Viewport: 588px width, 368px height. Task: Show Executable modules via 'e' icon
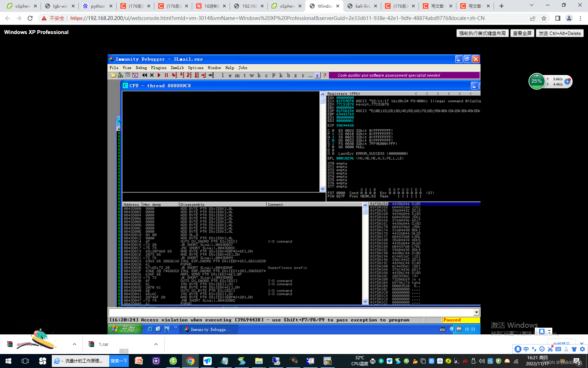[230, 75]
